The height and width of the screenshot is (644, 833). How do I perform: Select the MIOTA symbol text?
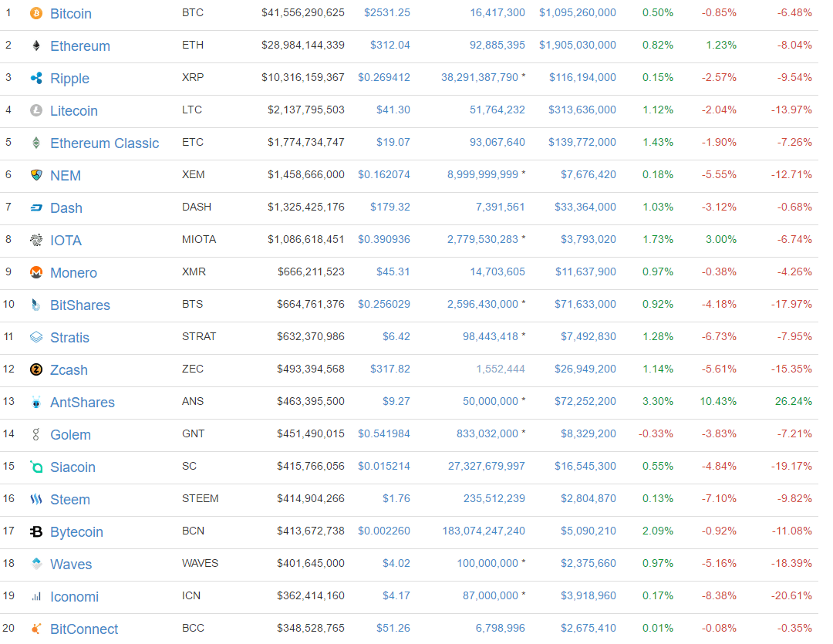199,240
